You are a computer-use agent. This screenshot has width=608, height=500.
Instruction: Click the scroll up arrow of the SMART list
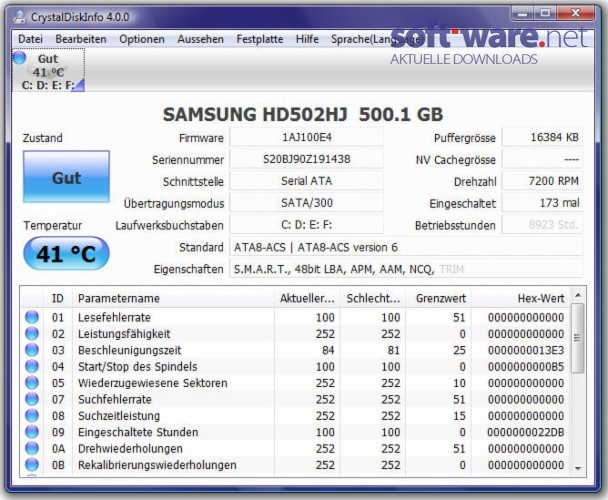[x=578, y=296]
